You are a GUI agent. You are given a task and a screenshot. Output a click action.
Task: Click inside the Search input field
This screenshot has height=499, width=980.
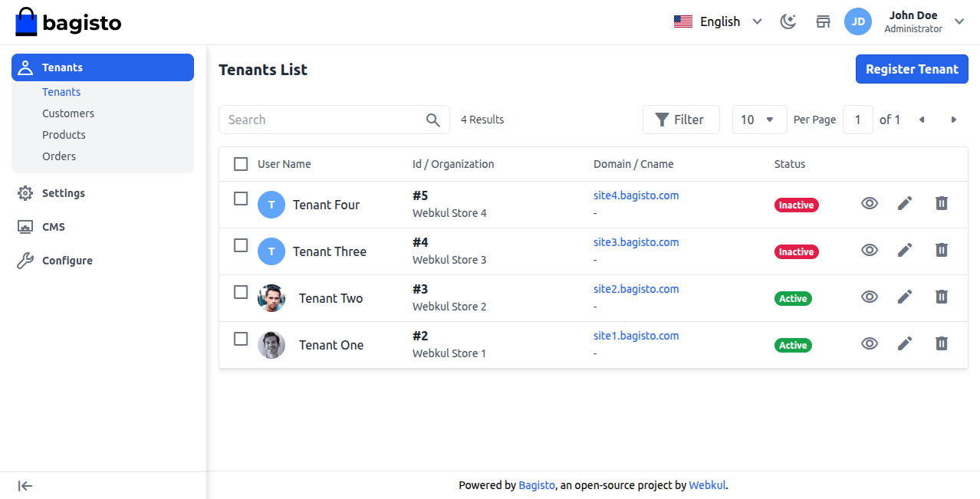pyautogui.click(x=322, y=120)
